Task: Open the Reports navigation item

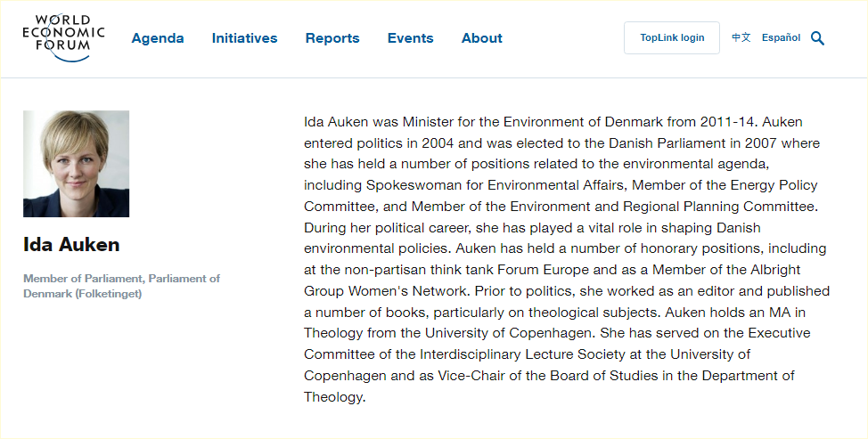Action: coord(332,38)
